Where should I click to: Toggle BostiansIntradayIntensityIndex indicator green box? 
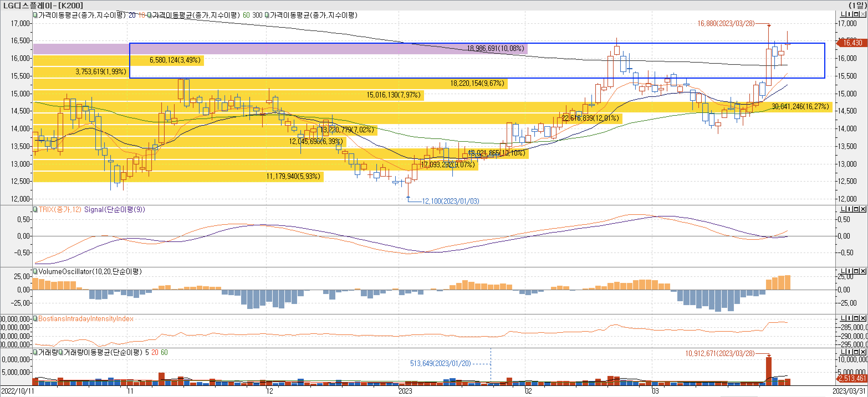[35, 319]
